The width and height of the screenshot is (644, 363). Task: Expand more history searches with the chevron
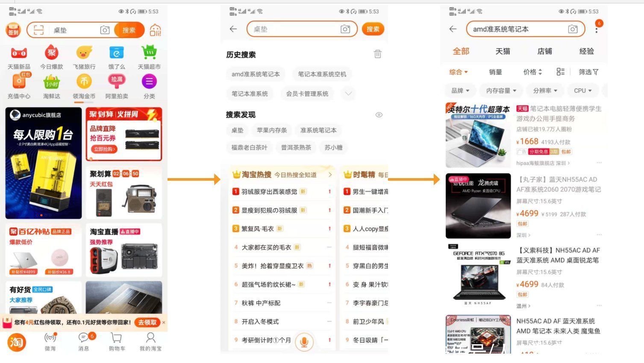click(x=348, y=94)
